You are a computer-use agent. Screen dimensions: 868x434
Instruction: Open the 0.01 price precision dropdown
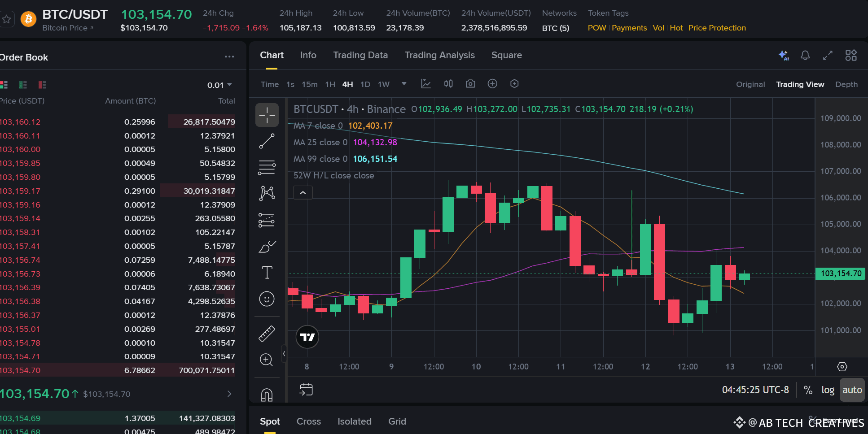(219, 85)
